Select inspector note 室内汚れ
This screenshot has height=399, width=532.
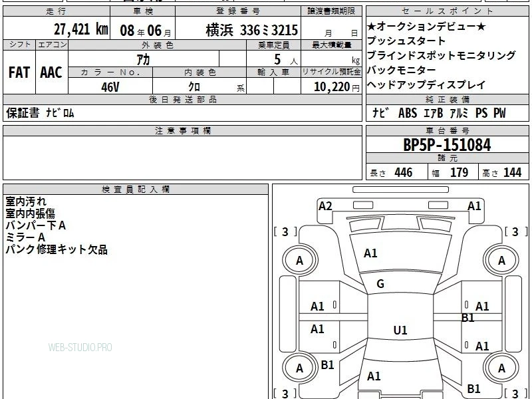[26, 201]
